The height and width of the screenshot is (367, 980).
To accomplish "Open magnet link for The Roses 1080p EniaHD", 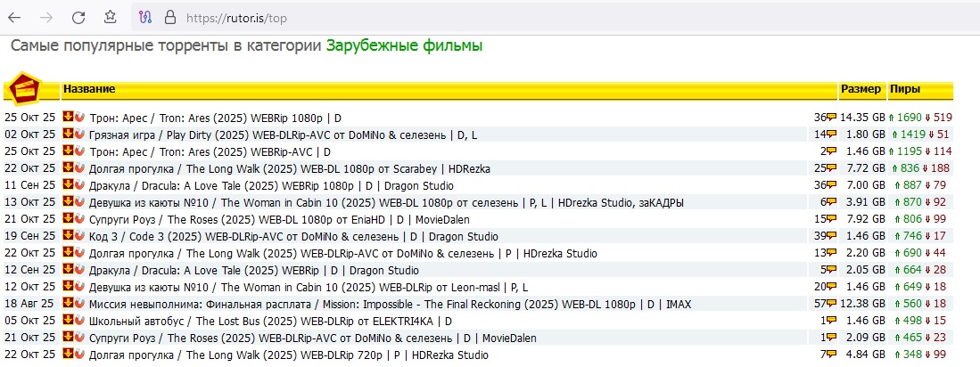I will (x=78, y=218).
